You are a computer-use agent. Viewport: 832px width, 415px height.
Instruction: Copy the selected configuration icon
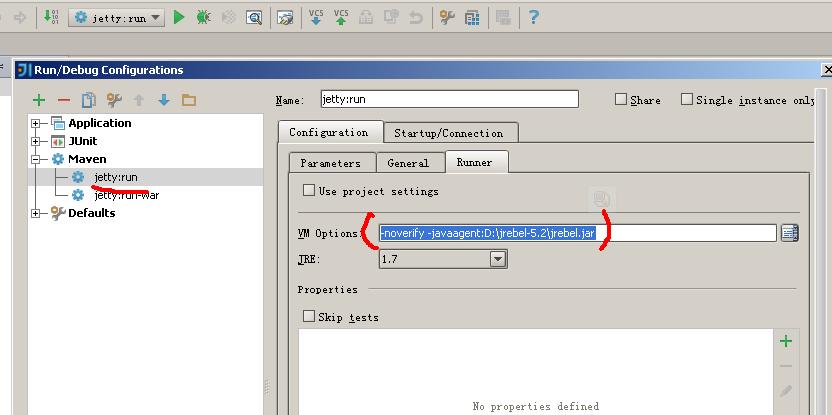click(89, 100)
